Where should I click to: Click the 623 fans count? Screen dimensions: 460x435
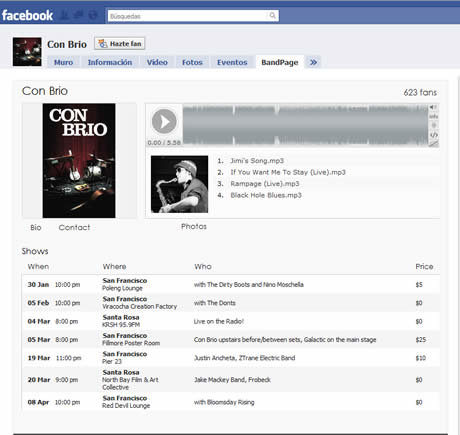click(x=420, y=92)
